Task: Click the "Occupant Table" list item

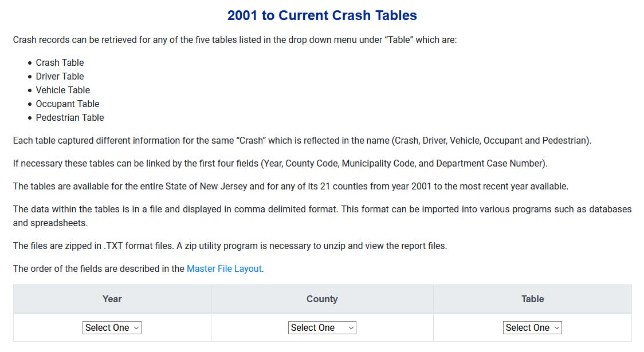Action: pos(68,104)
